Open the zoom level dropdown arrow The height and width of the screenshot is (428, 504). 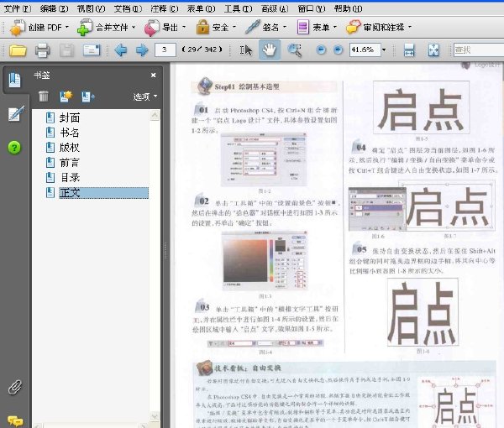384,50
